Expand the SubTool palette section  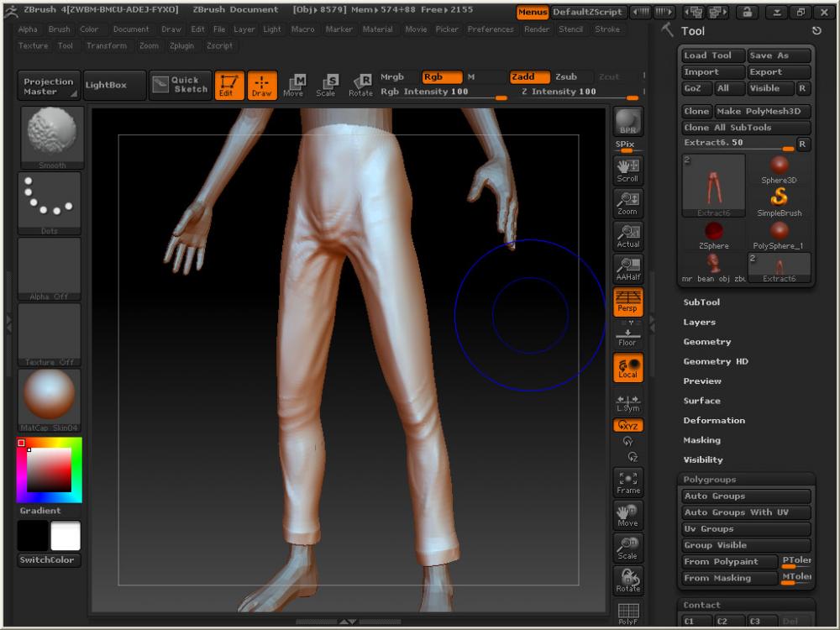pos(701,302)
